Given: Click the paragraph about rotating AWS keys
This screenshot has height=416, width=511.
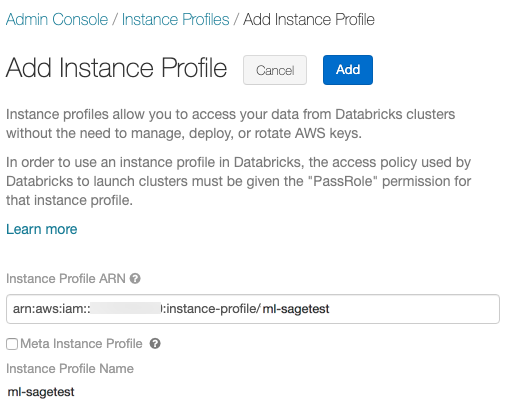Looking at the screenshot, I should pos(231,124).
